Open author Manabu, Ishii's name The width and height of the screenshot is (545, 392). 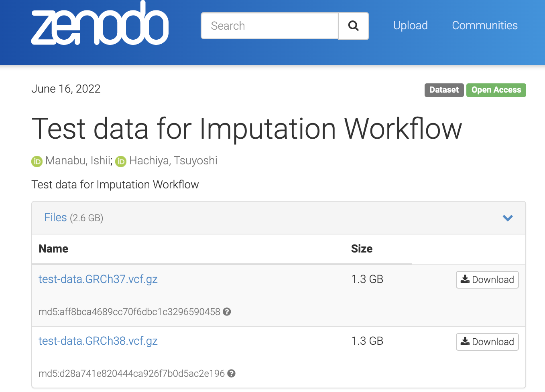click(x=79, y=161)
